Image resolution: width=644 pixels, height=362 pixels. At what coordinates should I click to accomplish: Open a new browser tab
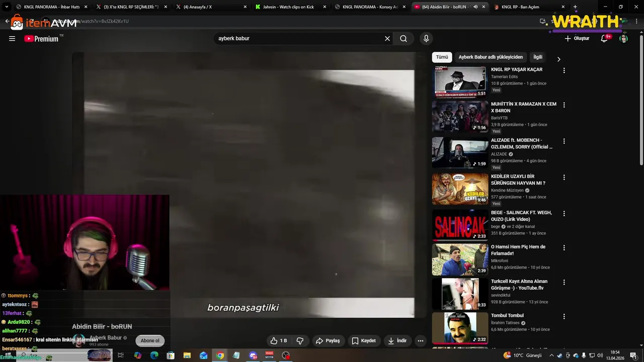575,7
